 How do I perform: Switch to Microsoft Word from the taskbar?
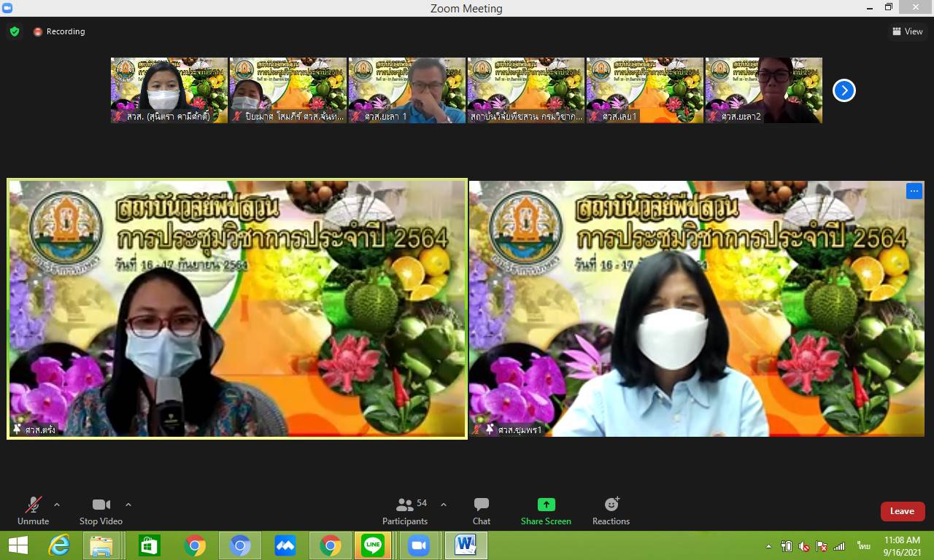click(x=465, y=545)
